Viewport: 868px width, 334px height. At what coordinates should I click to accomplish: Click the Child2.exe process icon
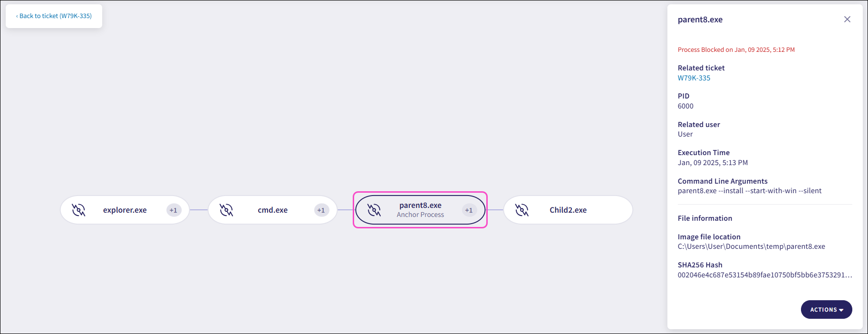[x=522, y=210]
